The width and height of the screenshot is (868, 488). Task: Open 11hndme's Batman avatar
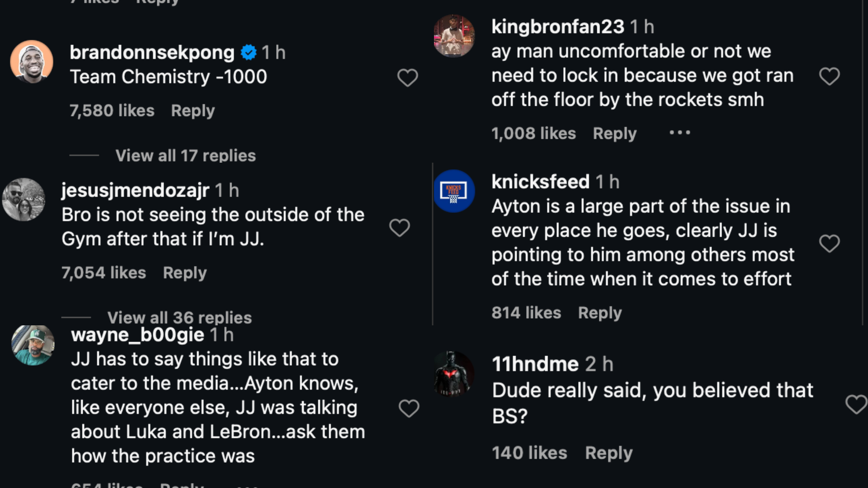pyautogui.click(x=454, y=373)
